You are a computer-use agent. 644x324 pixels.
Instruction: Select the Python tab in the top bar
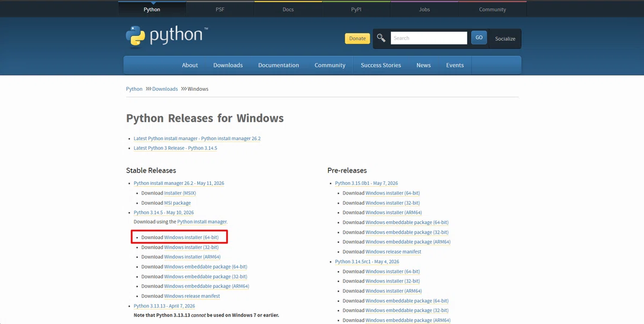[x=152, y=9]
